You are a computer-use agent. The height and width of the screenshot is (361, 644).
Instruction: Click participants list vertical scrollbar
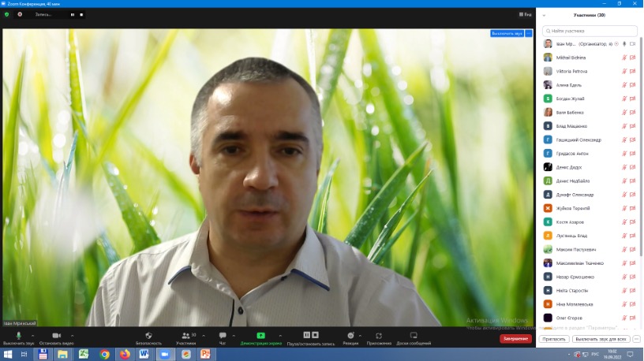pyautogui.click(x=641, y=147)
